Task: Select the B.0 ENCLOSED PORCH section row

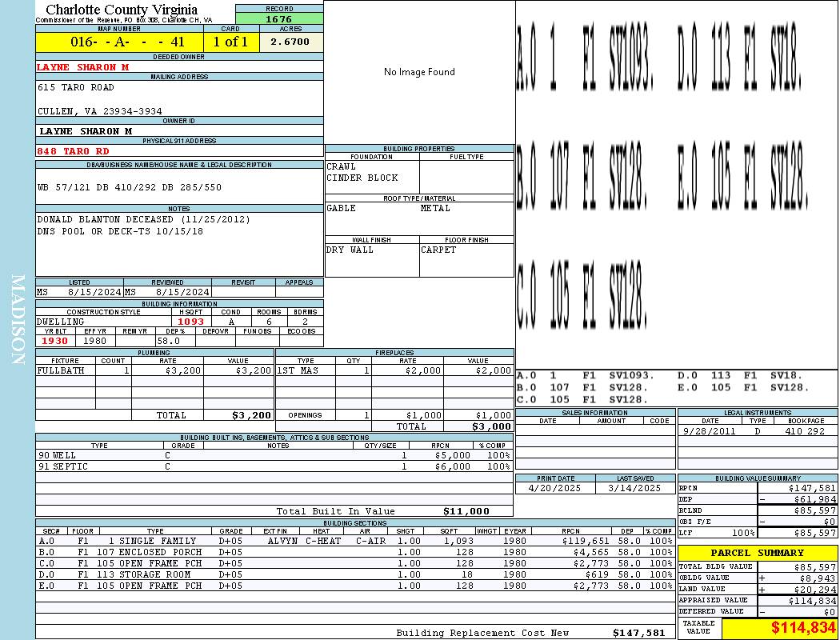Action: (355, 552)
